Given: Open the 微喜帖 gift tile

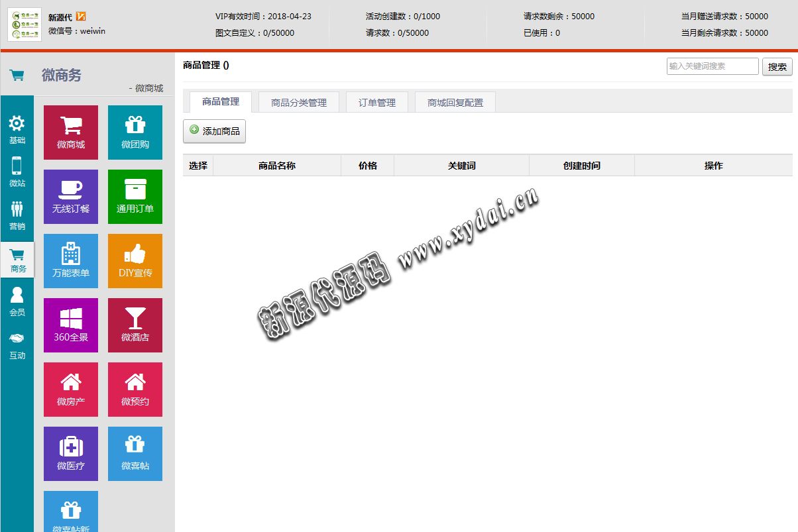Looking at the screenshot, I should coord(135,454).
